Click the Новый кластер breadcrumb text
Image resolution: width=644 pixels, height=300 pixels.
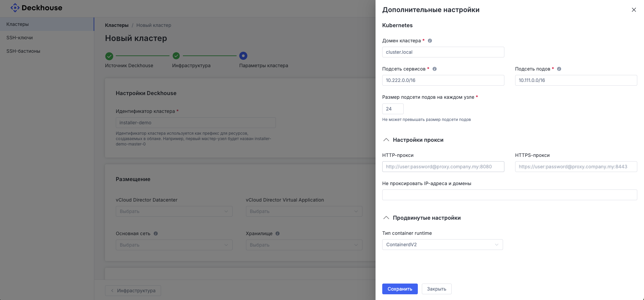pyautogui.click(x=154, y=25)
